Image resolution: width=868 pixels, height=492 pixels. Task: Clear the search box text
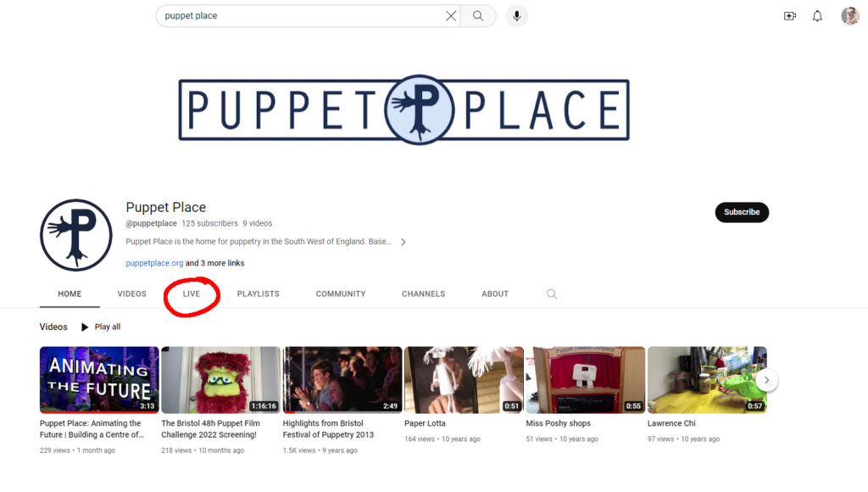[451, 16]
